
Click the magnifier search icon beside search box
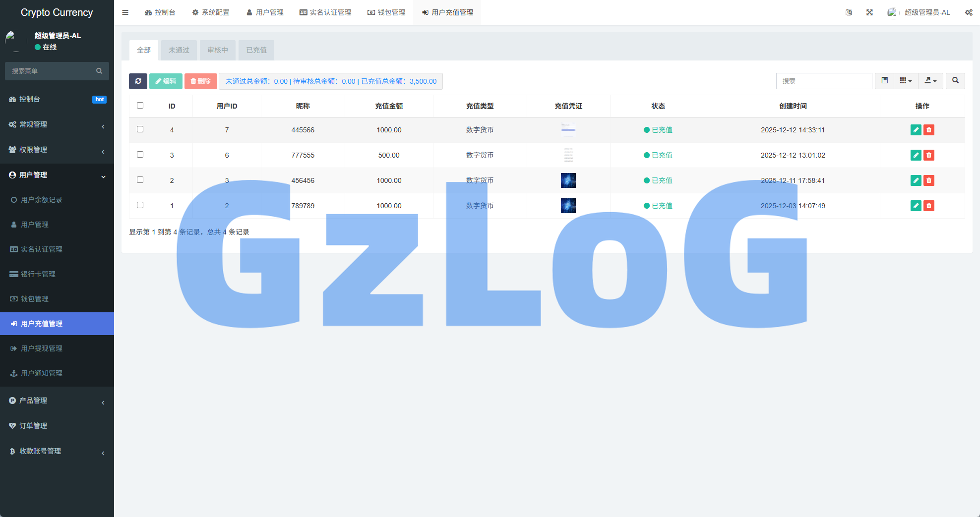coord(955,80)
